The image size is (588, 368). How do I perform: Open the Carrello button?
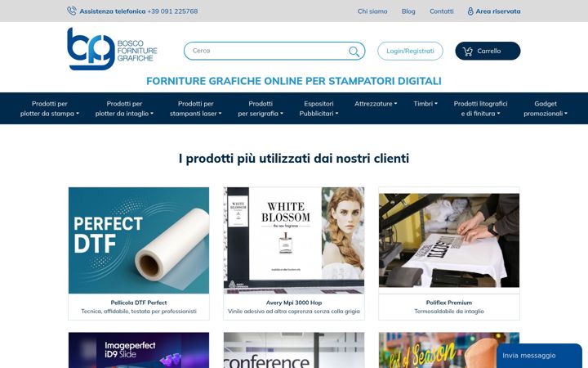click(488, 51)
